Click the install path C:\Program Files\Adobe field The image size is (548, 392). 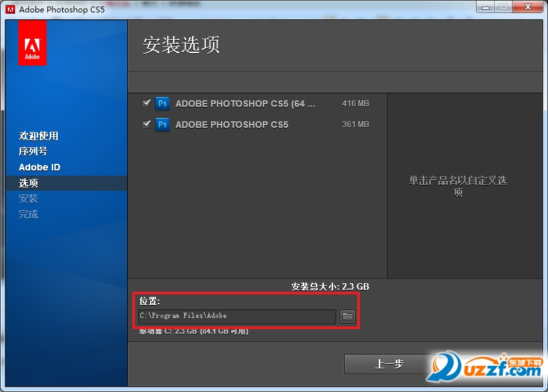[x=237, y=316]
